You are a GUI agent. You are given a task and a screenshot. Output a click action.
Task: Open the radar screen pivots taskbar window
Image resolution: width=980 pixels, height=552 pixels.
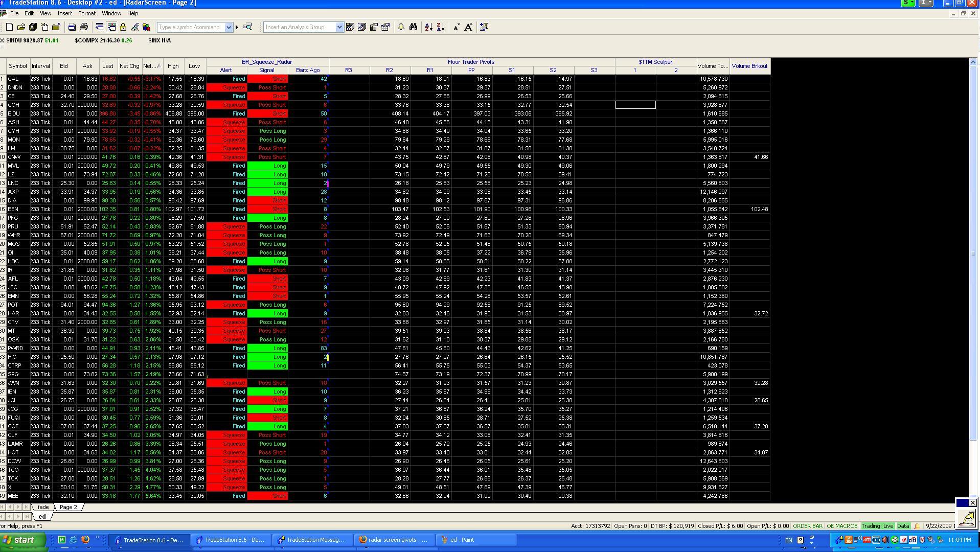click(x=394, y=540)
